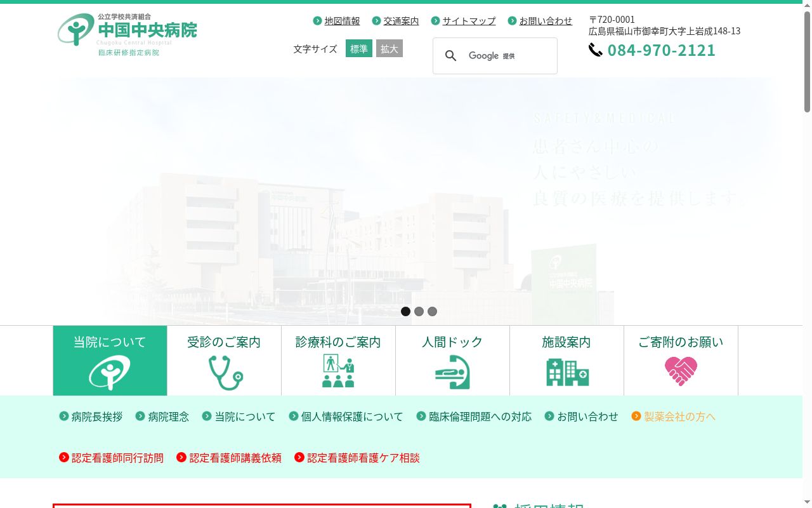Click the 中国中央病院 hospital logo
812x508 pixels.
tap(127, 35)
